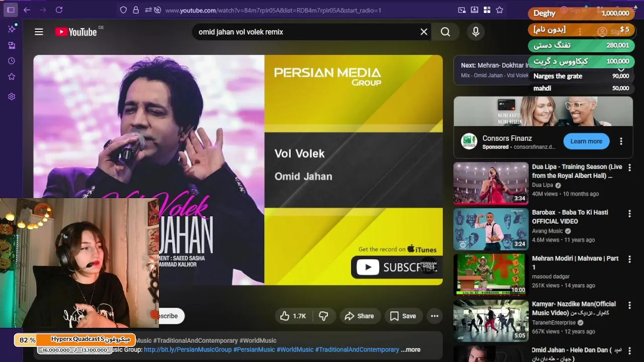Open the options menu for the Consors Finanz ad
This screenshot has height=362, width=644.
pos(621,141)
